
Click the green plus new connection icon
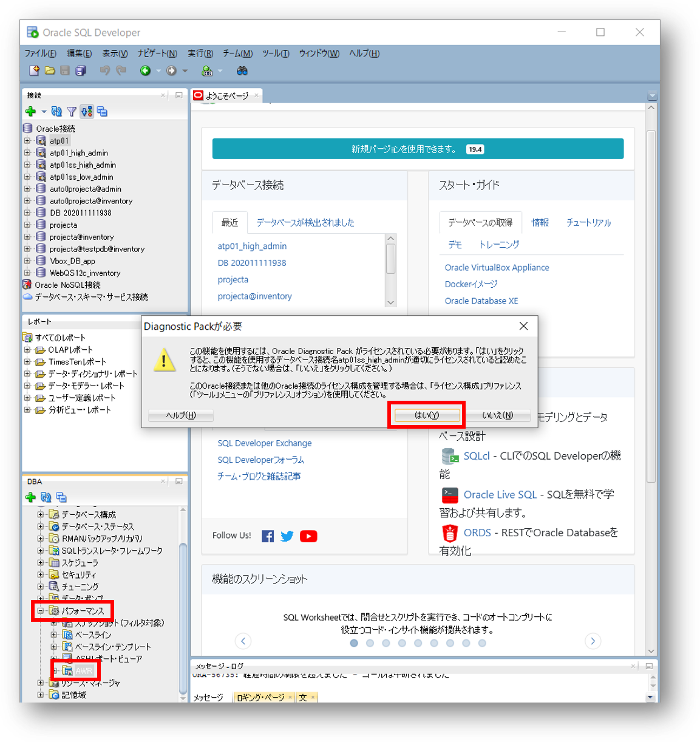click(31, 112)
